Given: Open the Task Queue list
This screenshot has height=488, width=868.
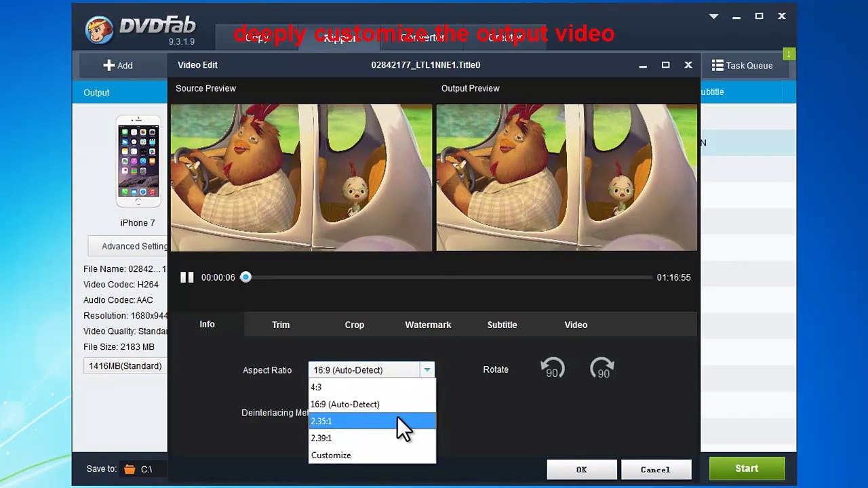Looking at the screenshot, I should point(742,65).
